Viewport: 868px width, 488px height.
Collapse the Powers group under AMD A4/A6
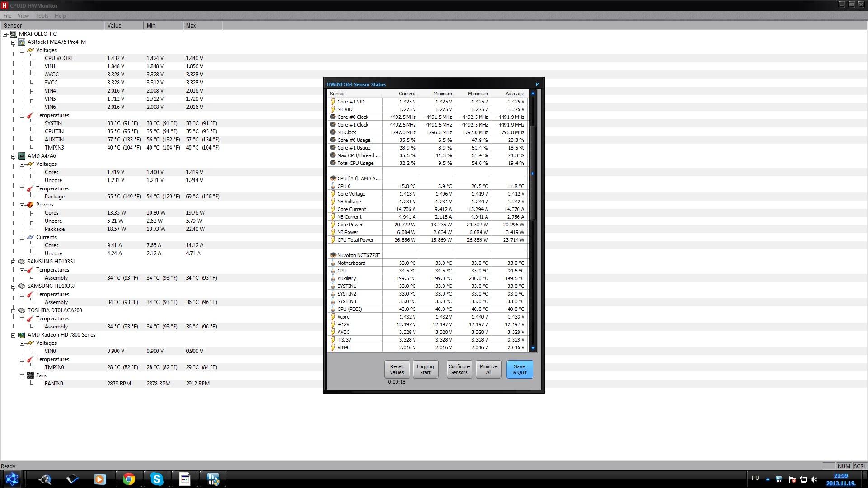tap(22, 205)
